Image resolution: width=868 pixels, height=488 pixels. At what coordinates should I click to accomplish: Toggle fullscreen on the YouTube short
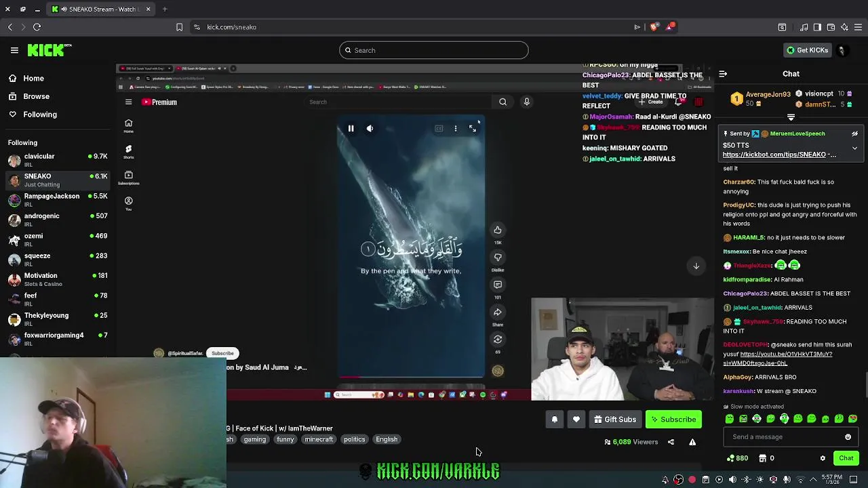click(473, 129)
